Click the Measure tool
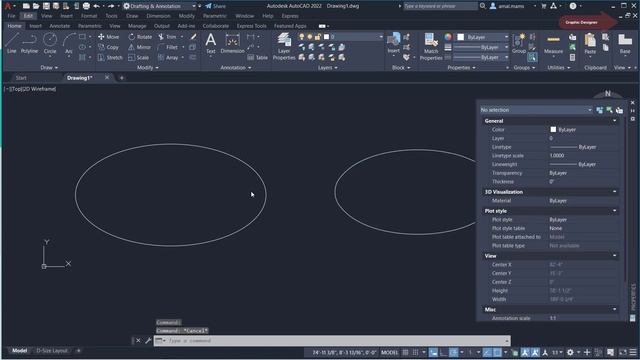The height and width of the screenshot is (360, 640). point(553,43)
